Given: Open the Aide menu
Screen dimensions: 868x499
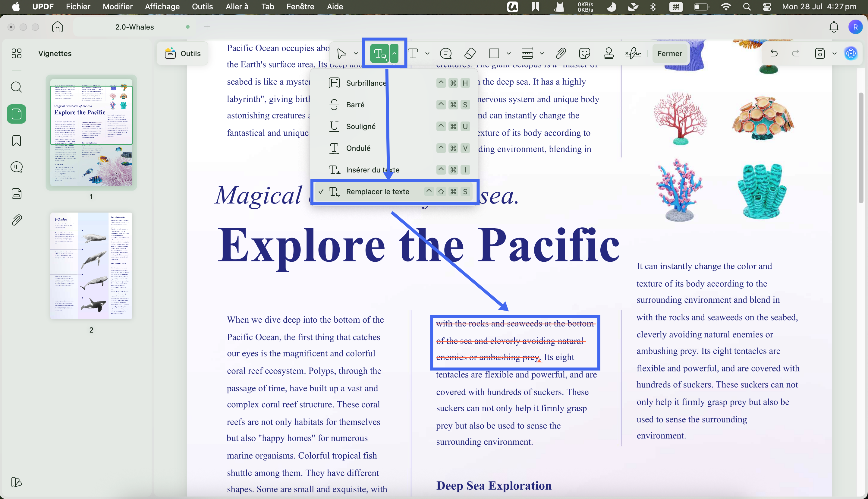Looking at the screenshot, I should (x=335, y=7).
